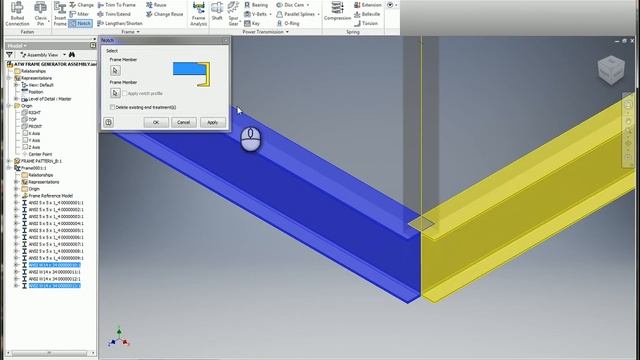Select the RIGHT plane in Origin
The width and height of the screenshot is (640, 360).
(x=31, y=113)
